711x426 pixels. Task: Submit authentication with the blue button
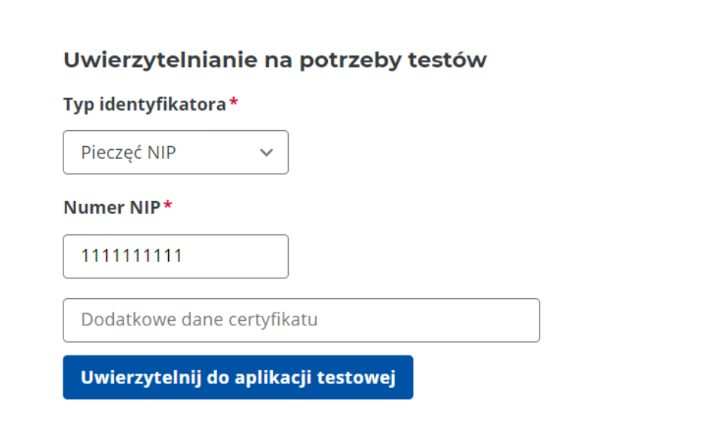(x=238, y=377)
